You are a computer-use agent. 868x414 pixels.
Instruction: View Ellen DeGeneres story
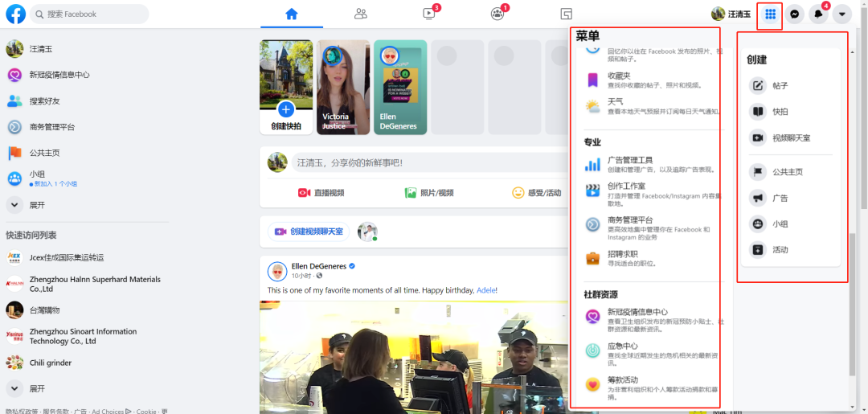tap(400, 87)
